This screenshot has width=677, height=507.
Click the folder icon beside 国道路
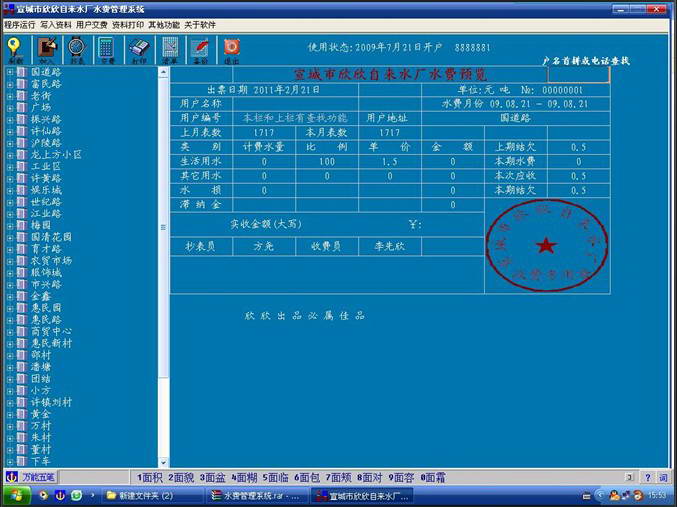[22, 72]
